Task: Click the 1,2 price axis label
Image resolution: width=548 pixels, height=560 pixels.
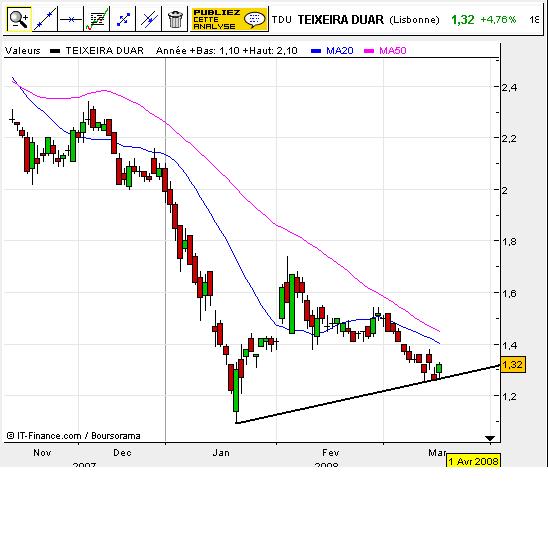Action: click(509, 396)
